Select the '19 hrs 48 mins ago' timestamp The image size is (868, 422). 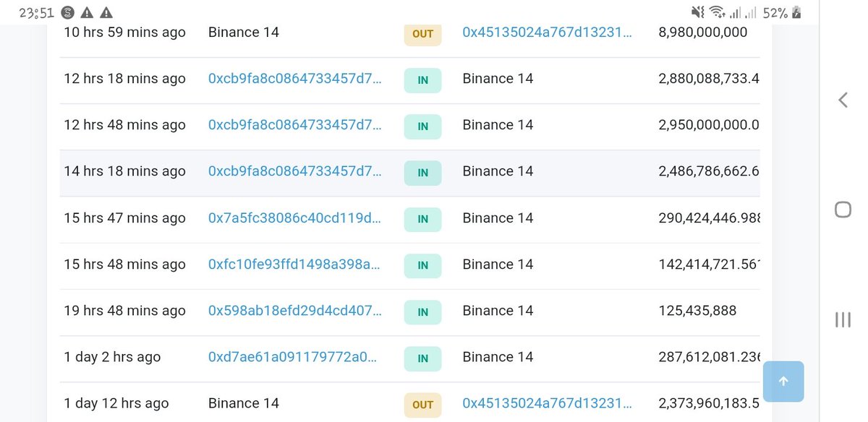click(x=124, y=311)
